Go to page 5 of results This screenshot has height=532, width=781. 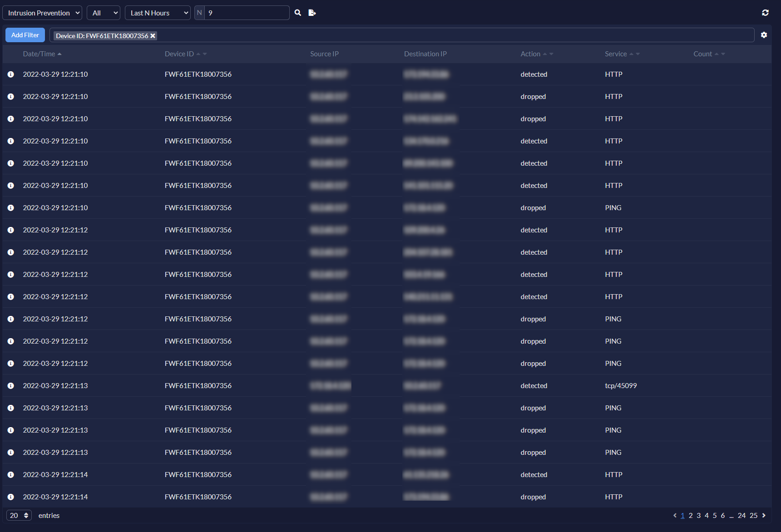(715, 516)
